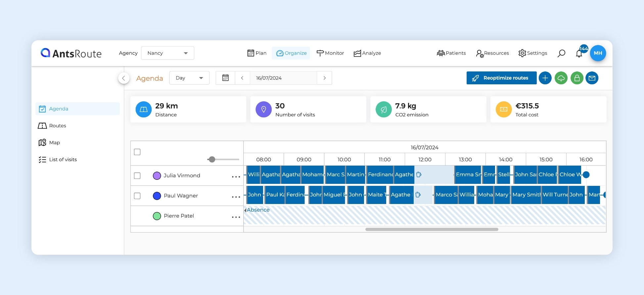The width and height of the screenshot is (644, 295).
Task: Tick the Julia Virmond checkbox
Action: [137, 176]
